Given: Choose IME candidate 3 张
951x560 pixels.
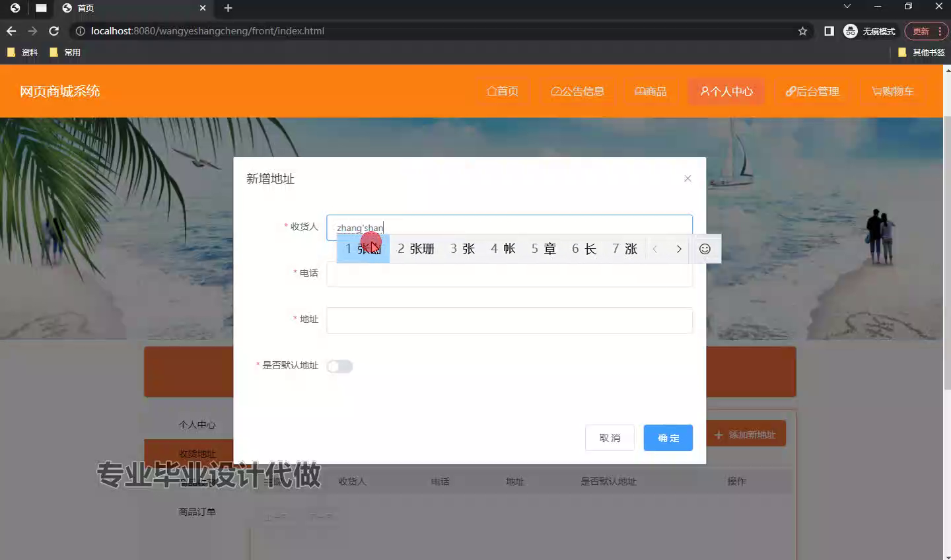Looking at the screenshot, I should (463, 249).
